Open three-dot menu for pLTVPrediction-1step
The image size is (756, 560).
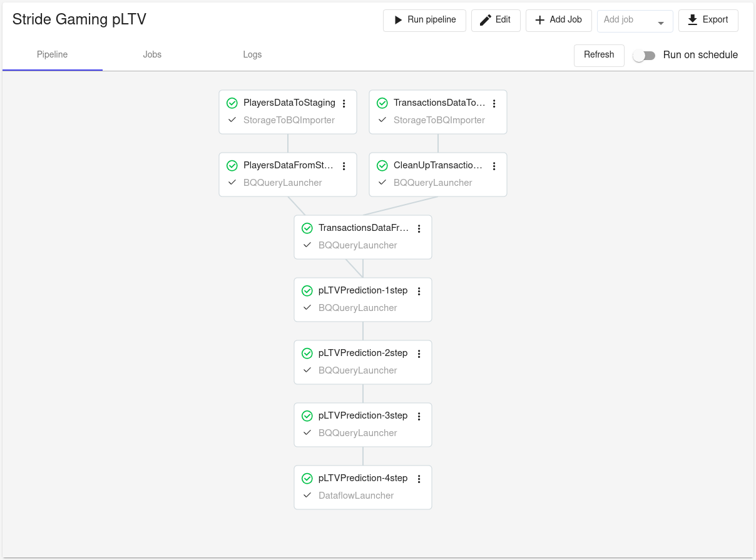(419, 292)
